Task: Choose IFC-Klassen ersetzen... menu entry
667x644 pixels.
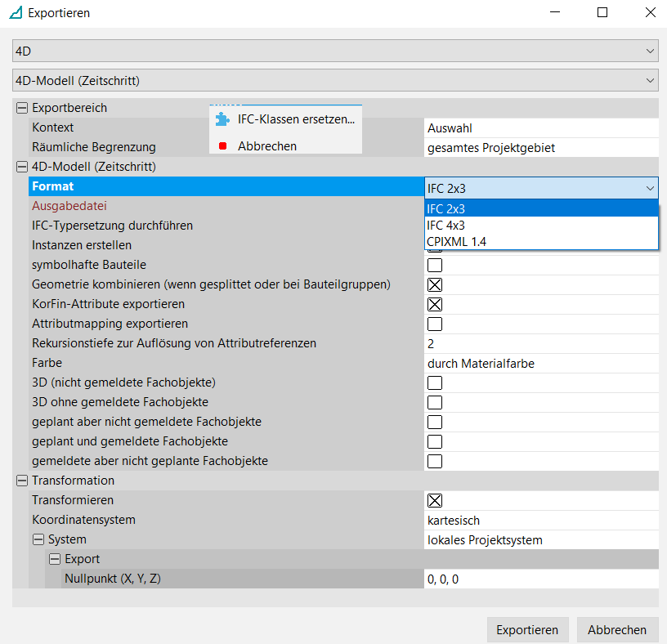Action: tap(285, 119)
